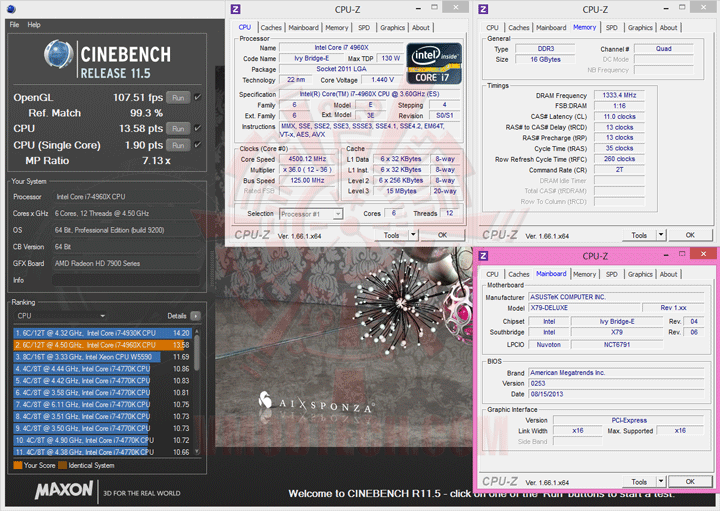Click the Core Speed 4500.12 MHz value
This screenshot has width=720, height=511.
[307, 159]
